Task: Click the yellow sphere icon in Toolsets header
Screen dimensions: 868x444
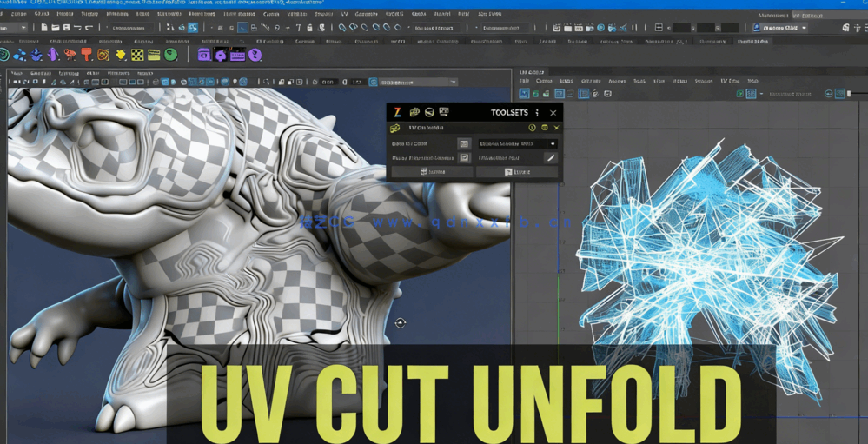Action: (429, 112)
